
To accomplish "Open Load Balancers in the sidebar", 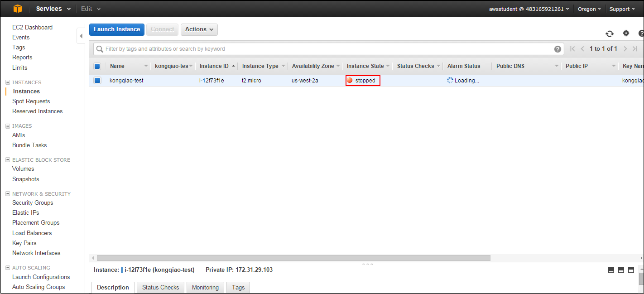I will (32, 233).
